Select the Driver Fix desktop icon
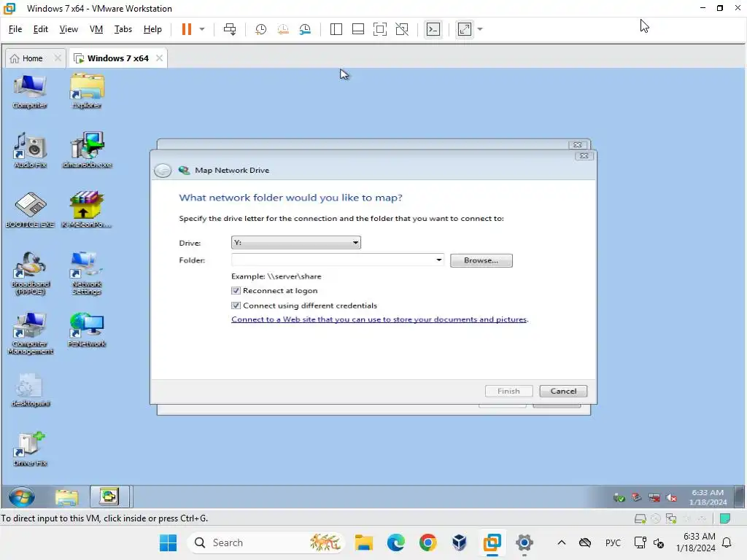The image size is (747, 560). pyautogui.click(x=30, y=449)
